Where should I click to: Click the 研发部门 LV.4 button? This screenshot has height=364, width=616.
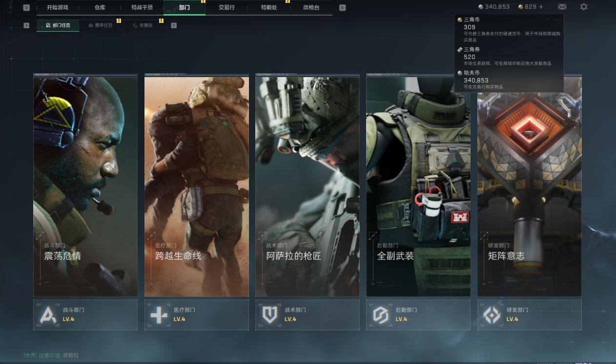click(530, 315)
